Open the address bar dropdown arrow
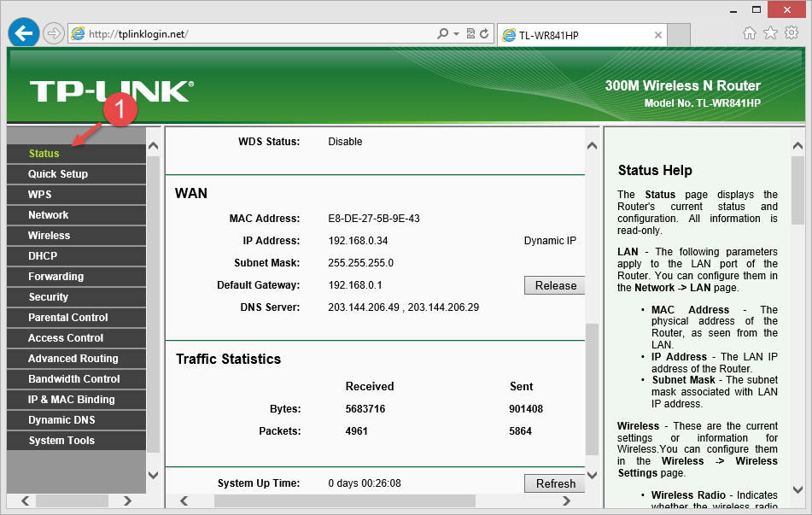Image resolution: width=812 pixels, height=515 pixels. [x=456, y=33]
